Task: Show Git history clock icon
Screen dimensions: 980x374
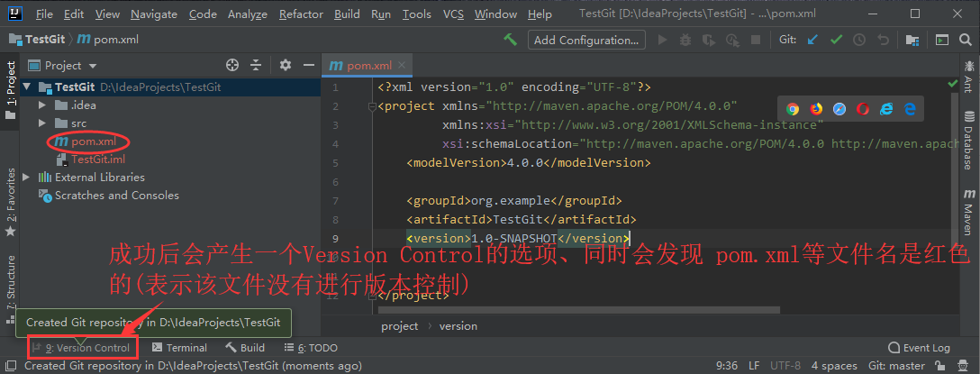Action: point(859,40)
